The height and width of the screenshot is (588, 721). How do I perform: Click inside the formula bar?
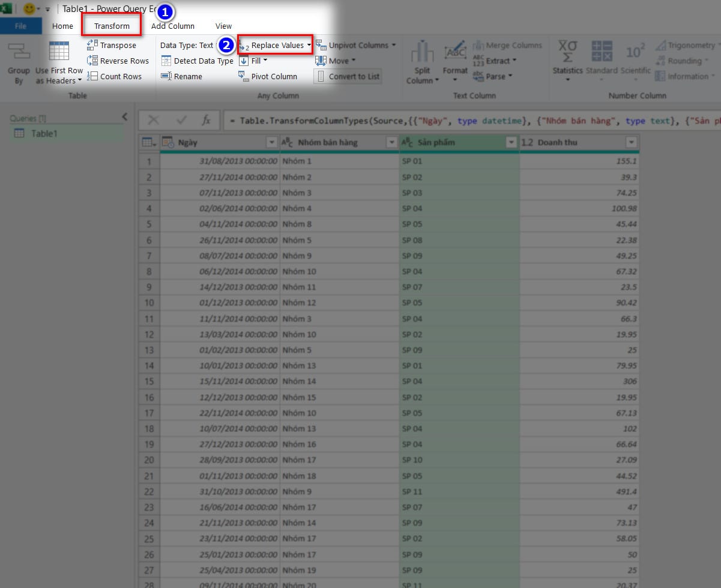coord(468,121)
